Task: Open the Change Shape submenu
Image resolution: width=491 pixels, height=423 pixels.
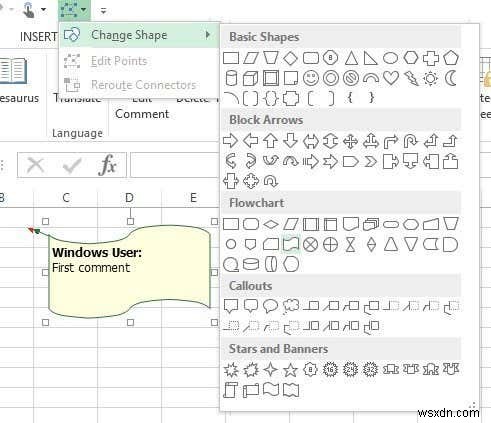Action: tap(139, 35)
